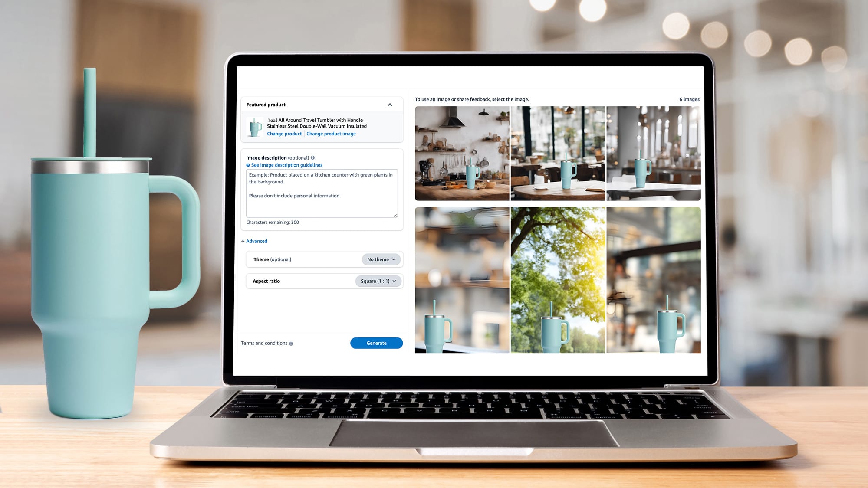Screen dimensions: 868x488
Task: Click the Generate button
Action: (x=375, y=343)
